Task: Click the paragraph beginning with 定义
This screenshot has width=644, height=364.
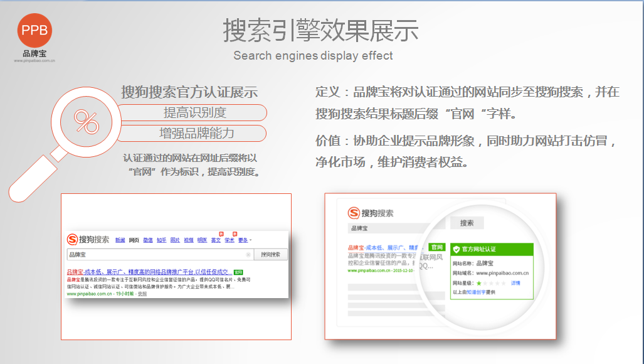Action: point(467,102)
